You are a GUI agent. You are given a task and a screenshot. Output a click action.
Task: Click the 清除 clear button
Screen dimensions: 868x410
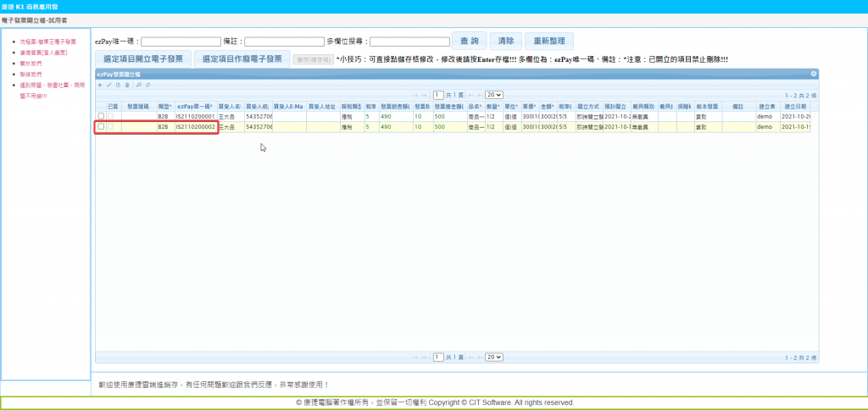pos(505,41)
